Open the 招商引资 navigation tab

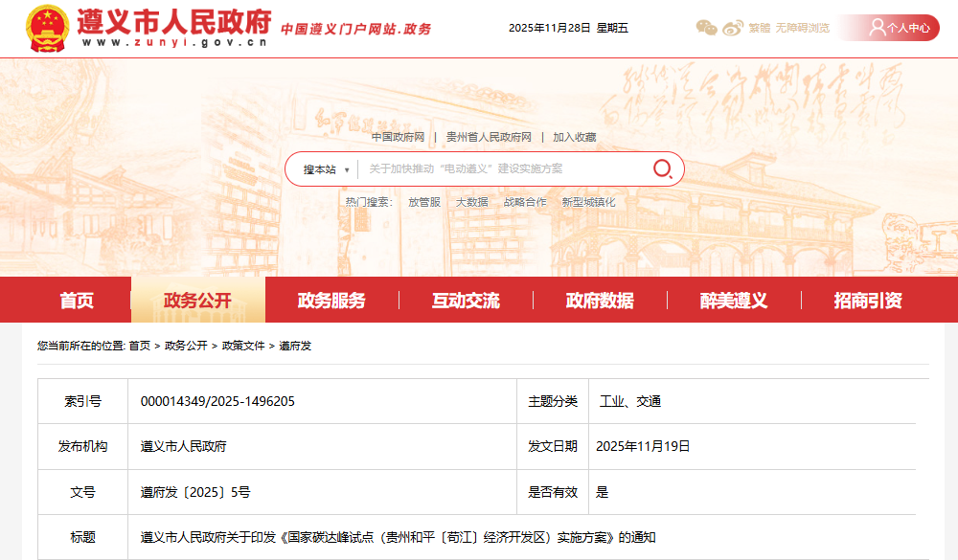(x=868, y=301)
